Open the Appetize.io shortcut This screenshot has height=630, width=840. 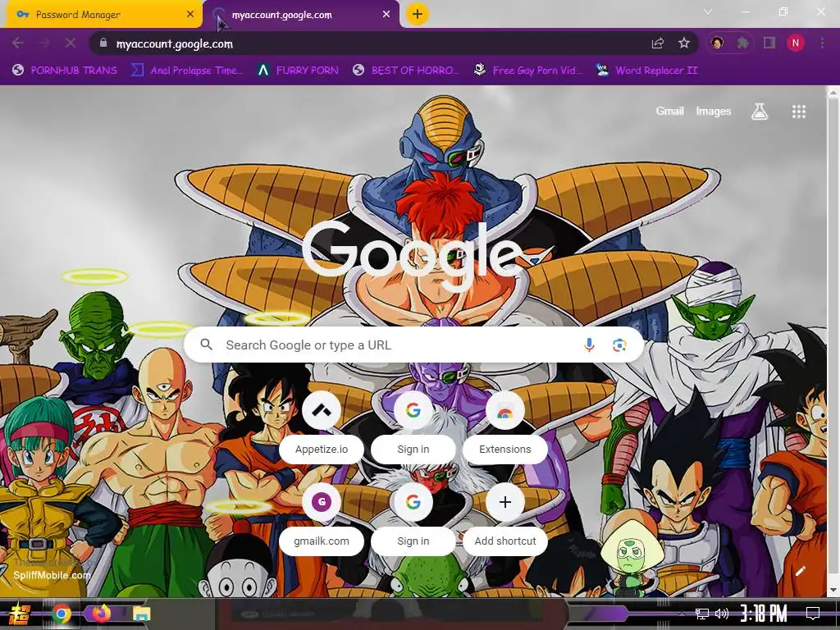click(x=322, y=427)
